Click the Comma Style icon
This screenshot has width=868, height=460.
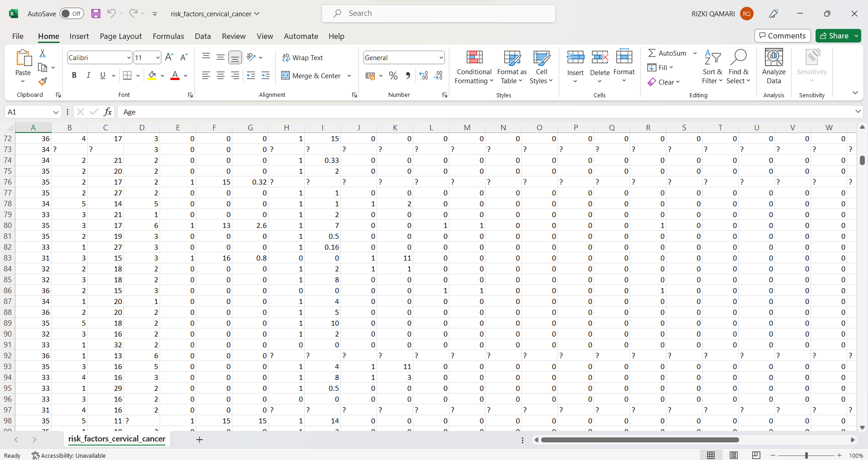coord(407,76)
